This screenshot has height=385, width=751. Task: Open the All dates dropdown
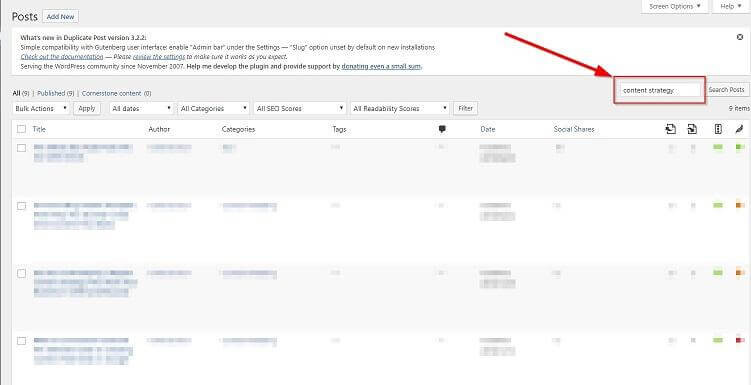(141, 109)
